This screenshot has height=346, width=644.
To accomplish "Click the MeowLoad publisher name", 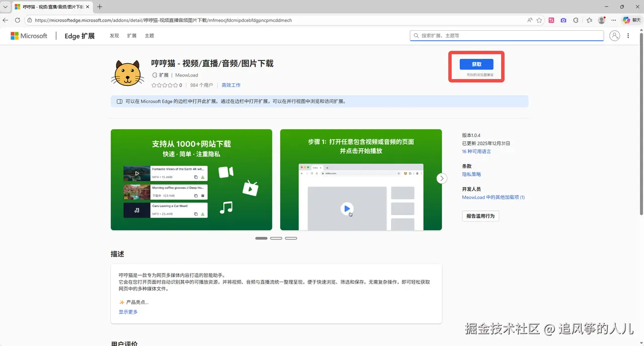I will tap(187, 75).
